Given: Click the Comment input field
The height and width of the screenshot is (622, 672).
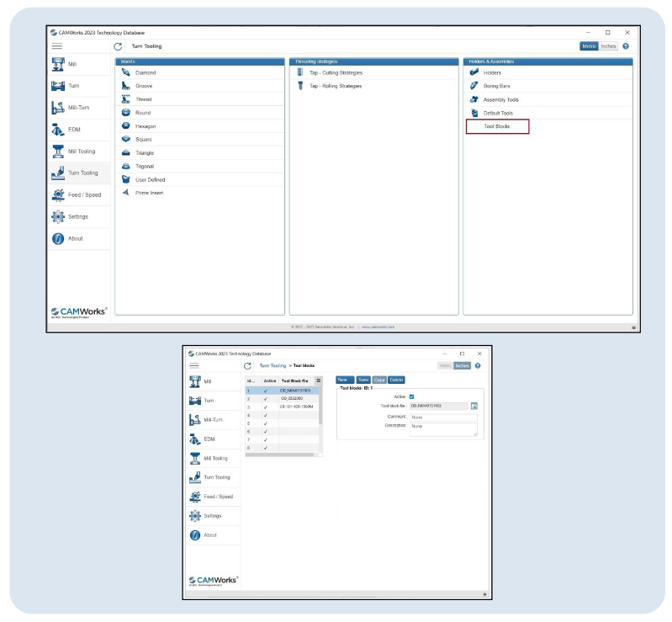Looking at the screenshot, I should pyautogui.click(x=443, y=417).
